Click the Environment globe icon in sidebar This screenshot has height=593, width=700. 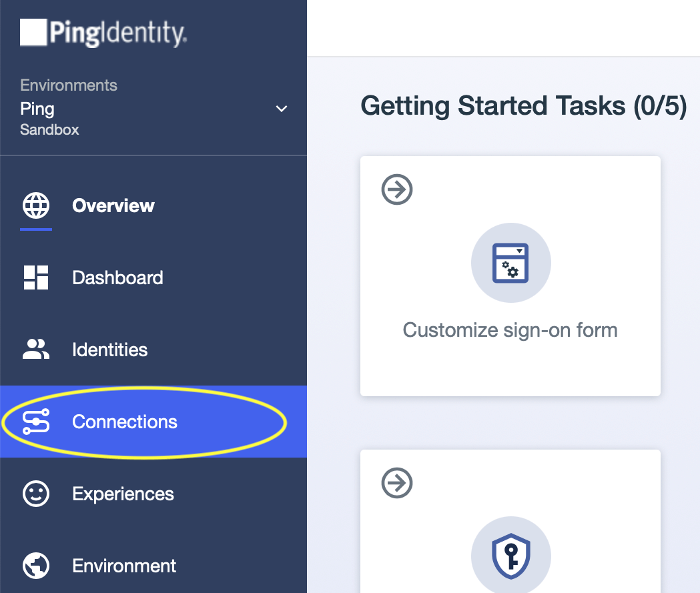pyautogui.click(x=36, y=566)
